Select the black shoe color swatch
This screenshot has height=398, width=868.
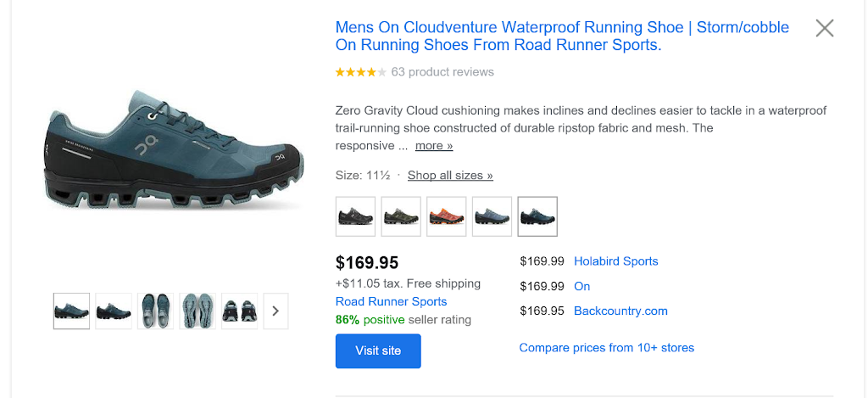(355, 216)
